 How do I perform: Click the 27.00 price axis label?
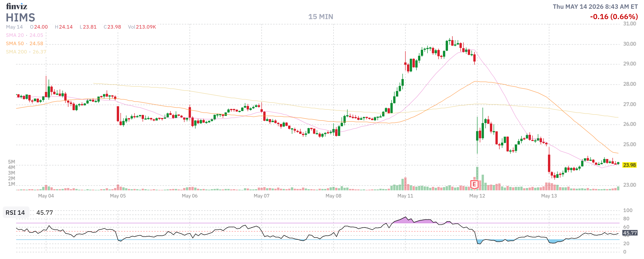(629, 104)
